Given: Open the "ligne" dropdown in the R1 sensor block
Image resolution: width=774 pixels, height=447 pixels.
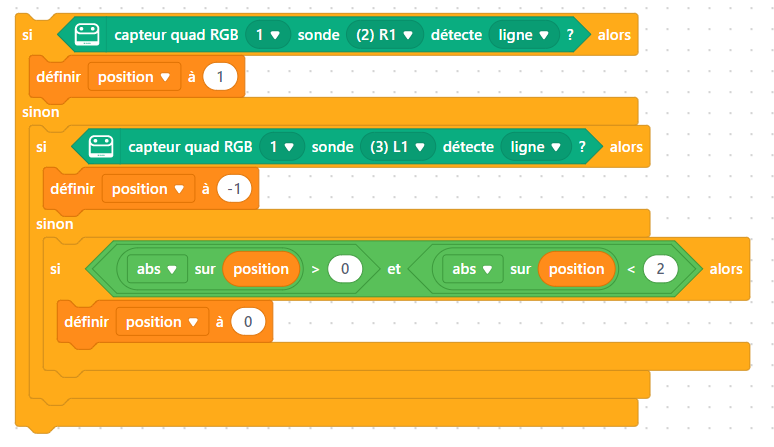Looking at the screenshot, I should point(524,35).
